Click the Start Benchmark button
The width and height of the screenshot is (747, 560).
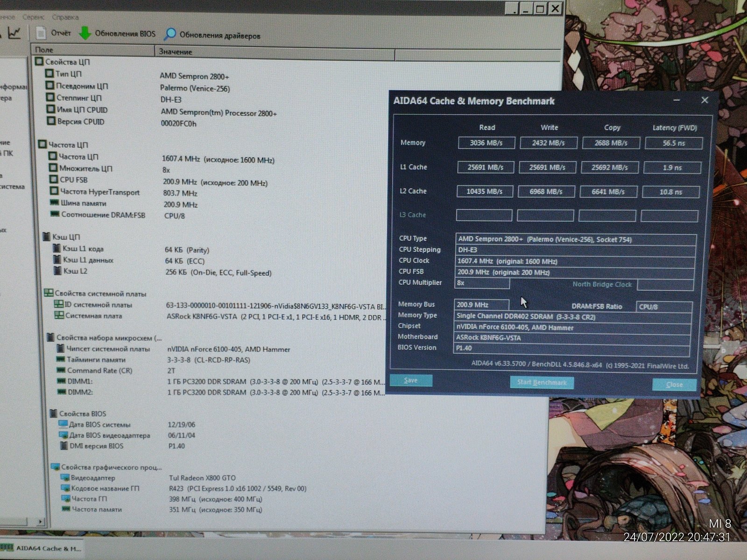542,383
